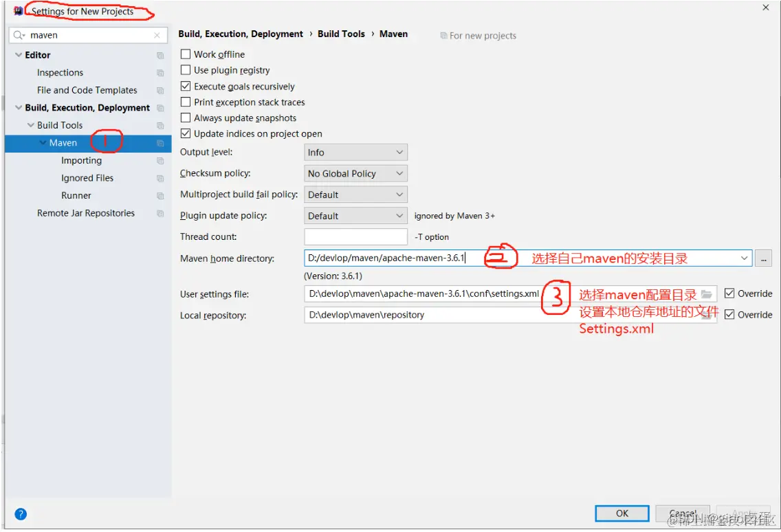Click the 'ignored by Maven 3+' note
This screenshot has height=532, width=781.
click(x=454, y=216)
